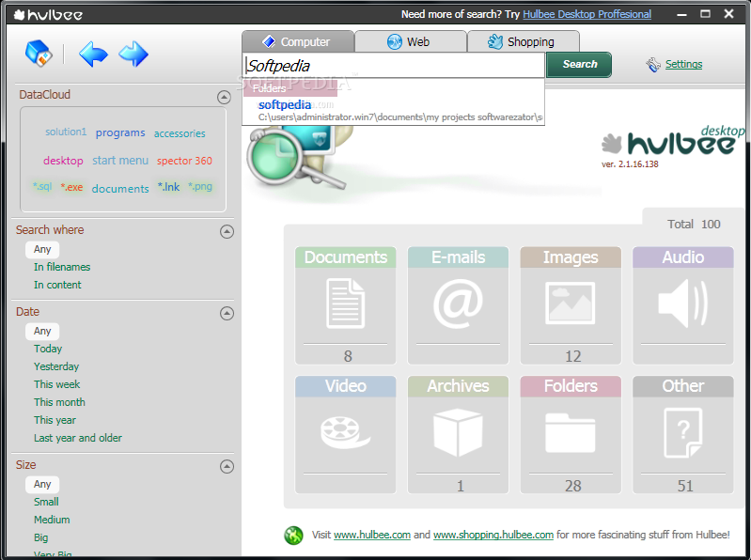The image size is (751, 560).
Task: Select Any under Search where
Action: pyautogui.click(x=42, y=249)
